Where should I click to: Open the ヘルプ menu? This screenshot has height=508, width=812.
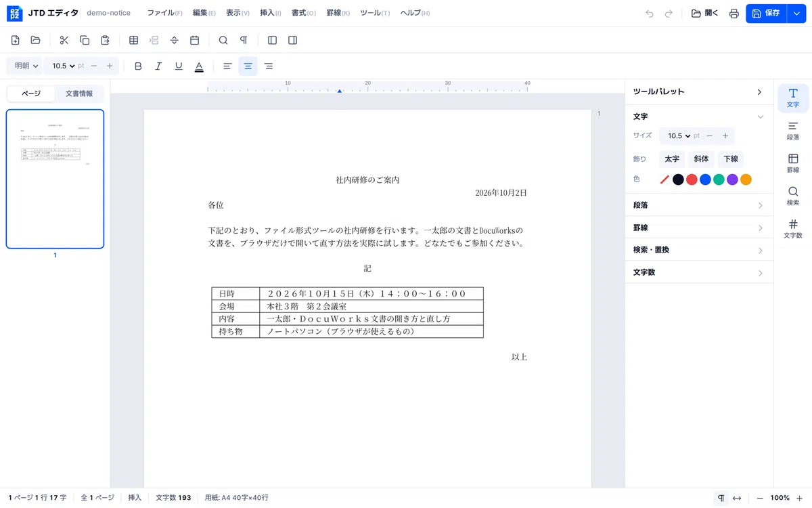(415, 13)
